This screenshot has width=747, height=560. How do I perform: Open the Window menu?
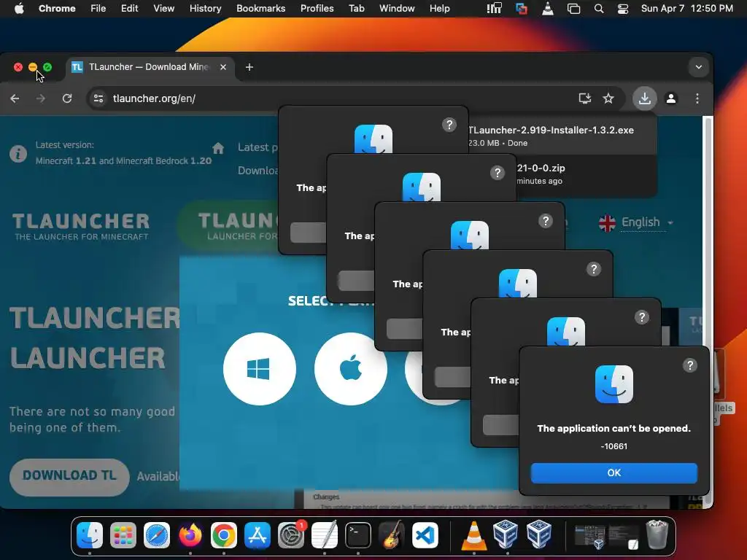coord(397,9)
